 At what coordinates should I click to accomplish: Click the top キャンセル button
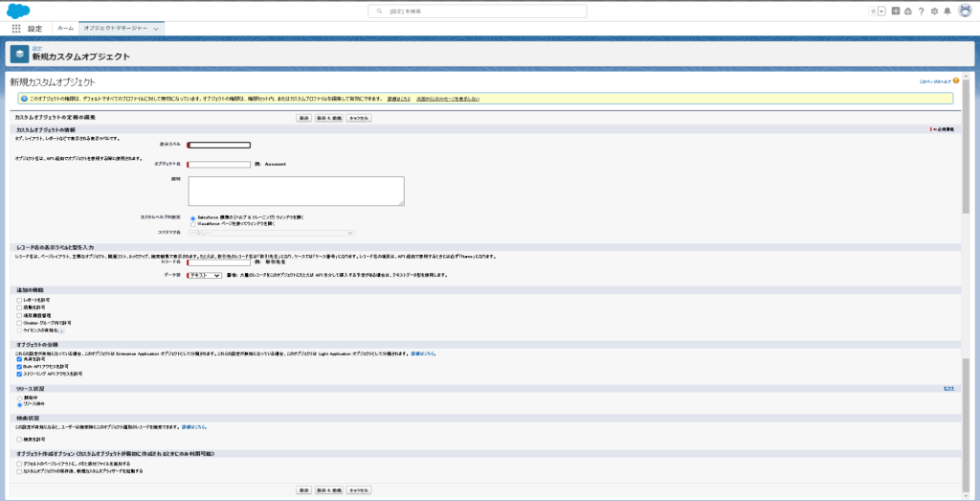click(359, 118)
